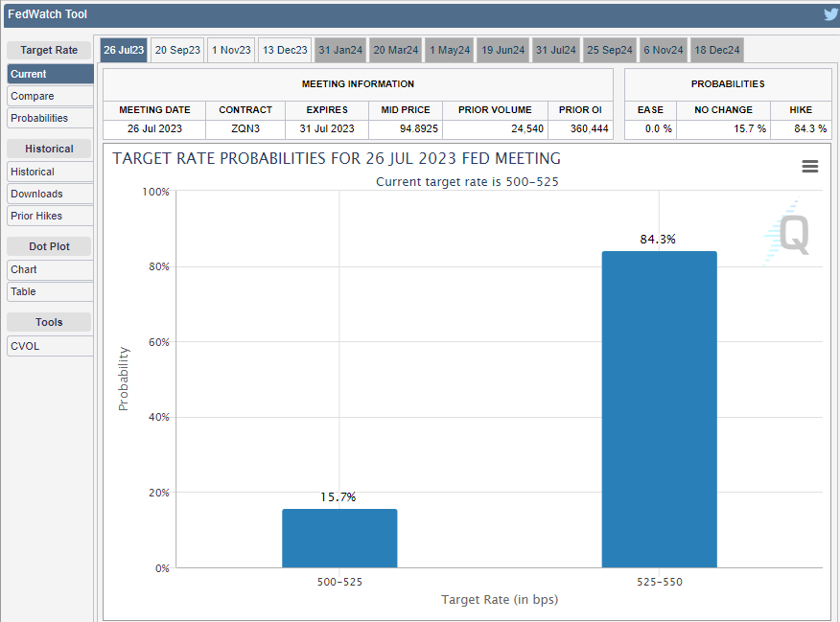Screen dimensions: 840x622
Task: Open the CVOL tool
Action: pos(50,346)
